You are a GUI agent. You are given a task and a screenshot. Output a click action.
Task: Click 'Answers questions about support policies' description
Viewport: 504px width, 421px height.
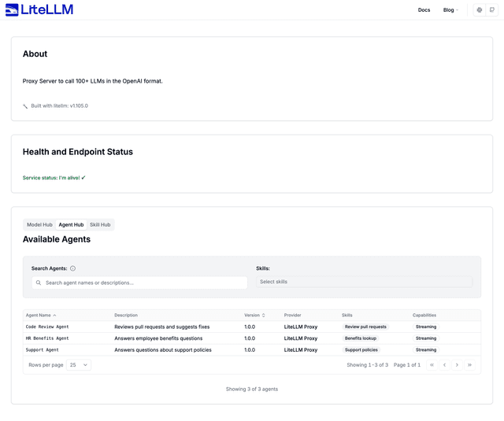pos(163,349)
